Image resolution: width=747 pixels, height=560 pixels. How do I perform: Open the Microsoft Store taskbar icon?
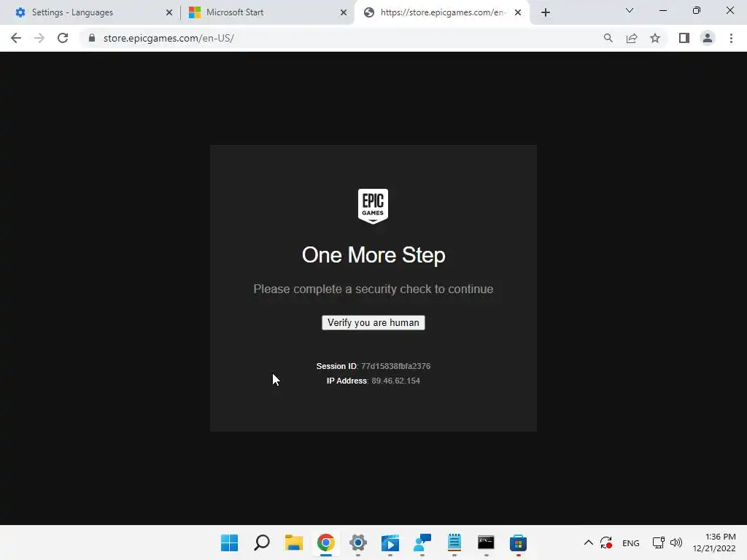(518, 542)
